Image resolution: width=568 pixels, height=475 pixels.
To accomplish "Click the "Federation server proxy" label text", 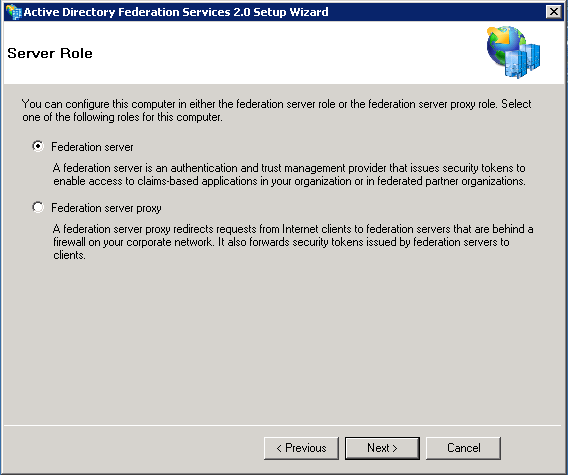I will tap(106, 208).
